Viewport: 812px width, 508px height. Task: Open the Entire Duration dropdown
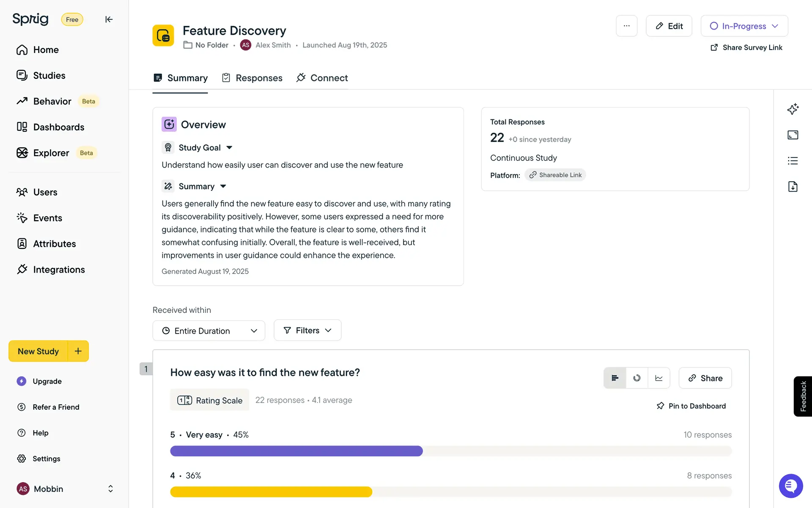coord(209,331)
